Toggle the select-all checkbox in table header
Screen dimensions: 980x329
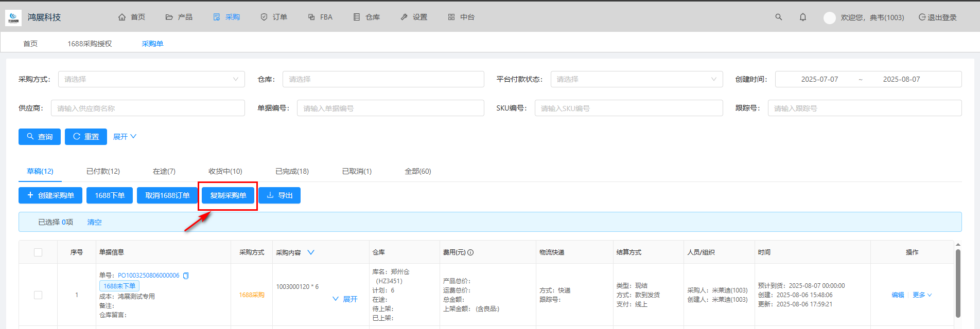point(38,252)
